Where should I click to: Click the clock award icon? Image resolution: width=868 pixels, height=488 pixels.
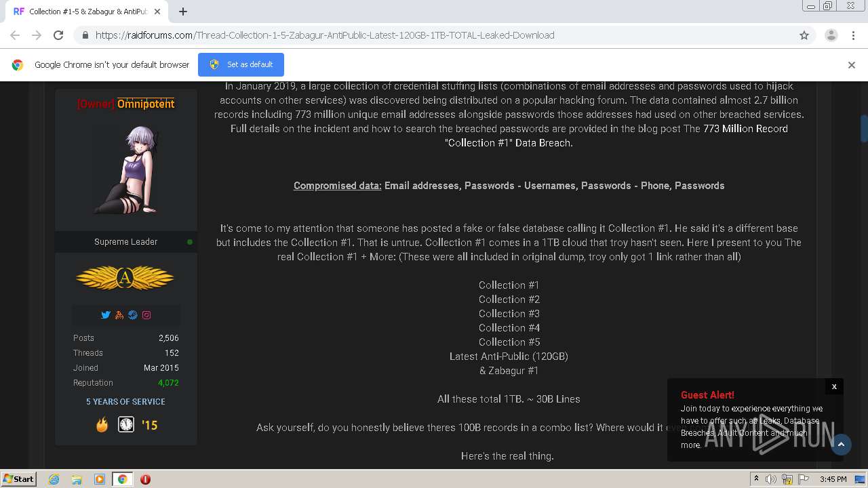[x=126, y=424]
